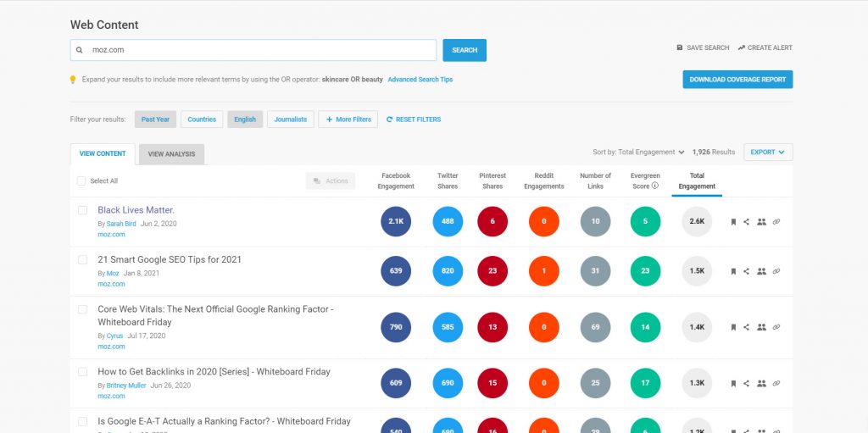Switch to the View Content tab
Image resolution: width=868 pixels, height=433 pixels.
(x=103, y=154)
